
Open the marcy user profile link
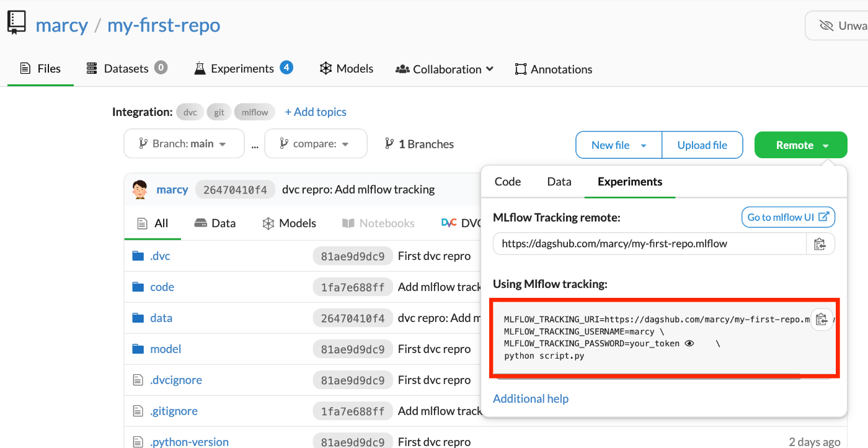[x=61, y=25]
